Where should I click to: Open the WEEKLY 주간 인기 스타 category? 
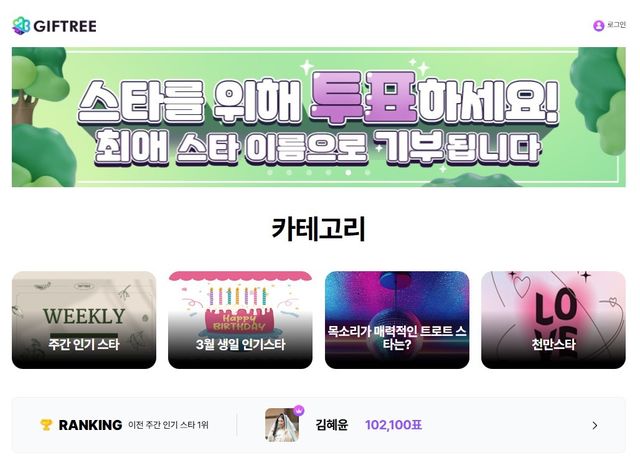click(84, 320)
